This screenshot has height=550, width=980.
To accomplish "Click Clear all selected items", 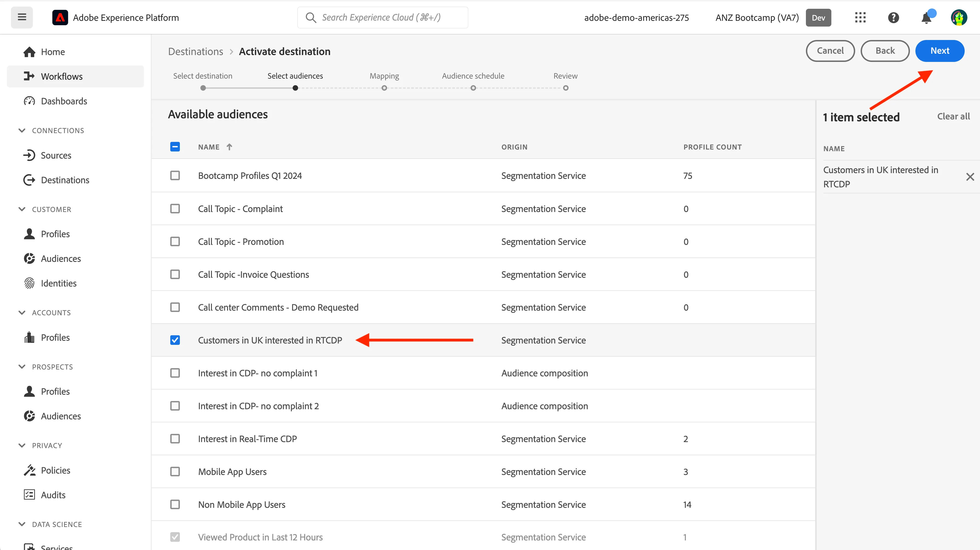I will (x=953, y=116).
